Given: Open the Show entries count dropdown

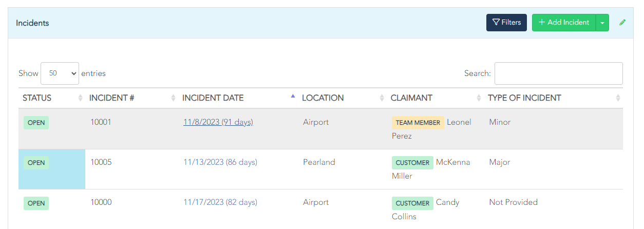Looking at the screenshot, I should [x=60, y=73].
